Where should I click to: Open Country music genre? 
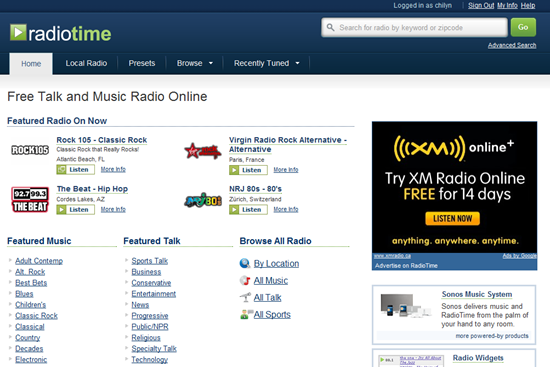(28, 338)
